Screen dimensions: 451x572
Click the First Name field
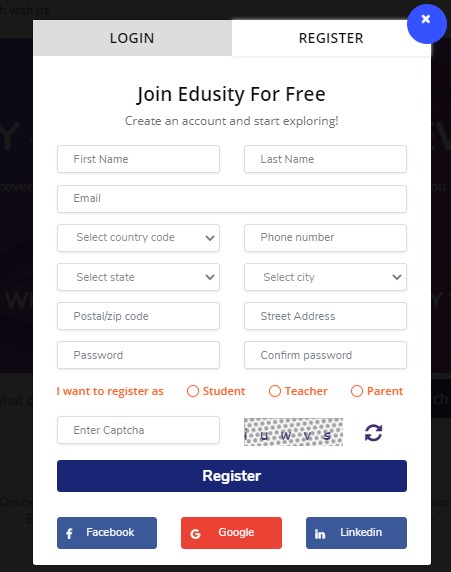(x=138, y=159)
